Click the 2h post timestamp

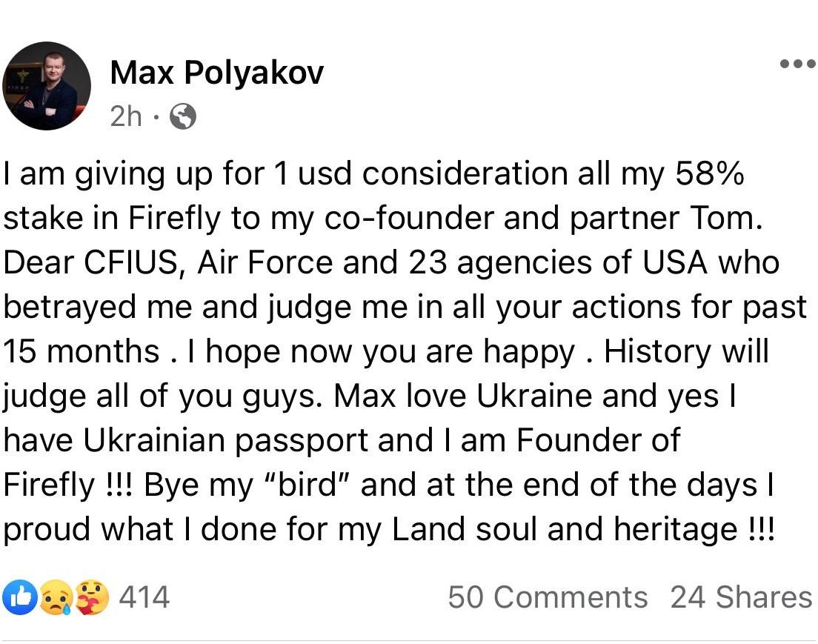(x=126, y=116)
